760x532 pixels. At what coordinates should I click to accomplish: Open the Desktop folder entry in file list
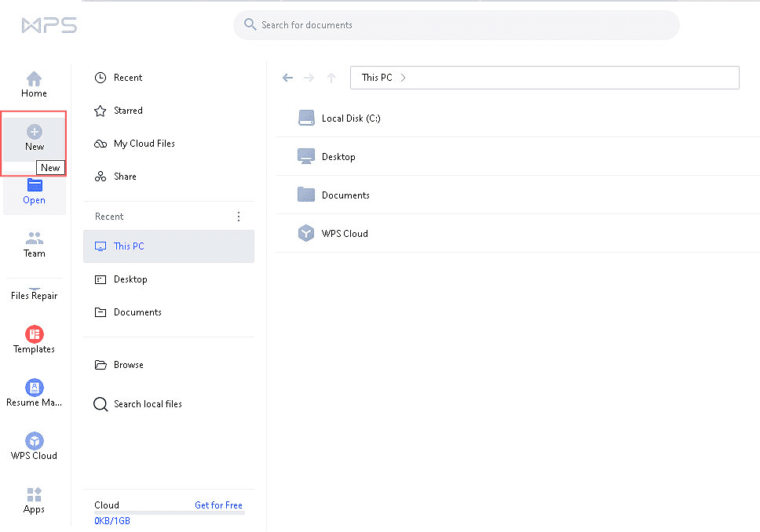tap(517, 156)
